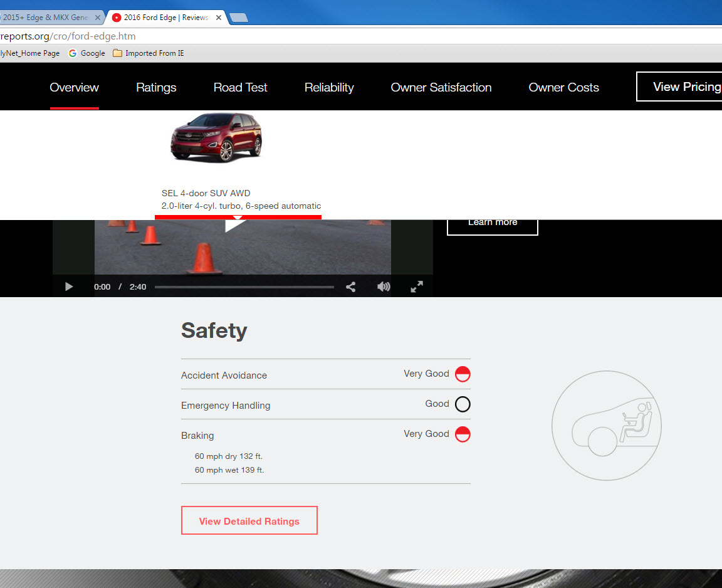This screenshot has width=722, height=588.
Task: Click the video progress bar
Action: [x=244, y=287]
